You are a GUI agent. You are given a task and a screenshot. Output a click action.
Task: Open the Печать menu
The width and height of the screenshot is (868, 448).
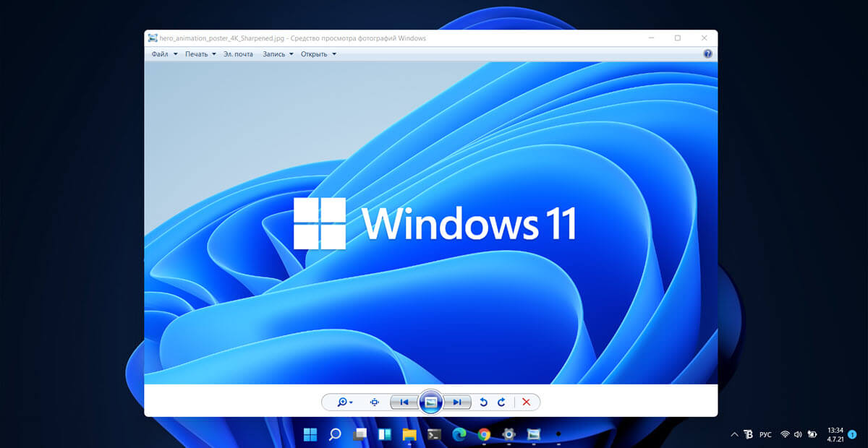(200, 54)
